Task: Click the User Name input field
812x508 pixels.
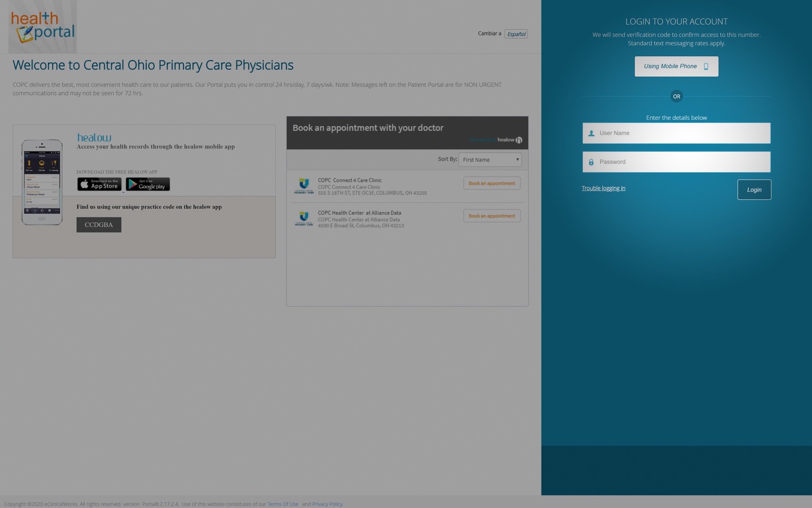Action: tap(676, 133)
